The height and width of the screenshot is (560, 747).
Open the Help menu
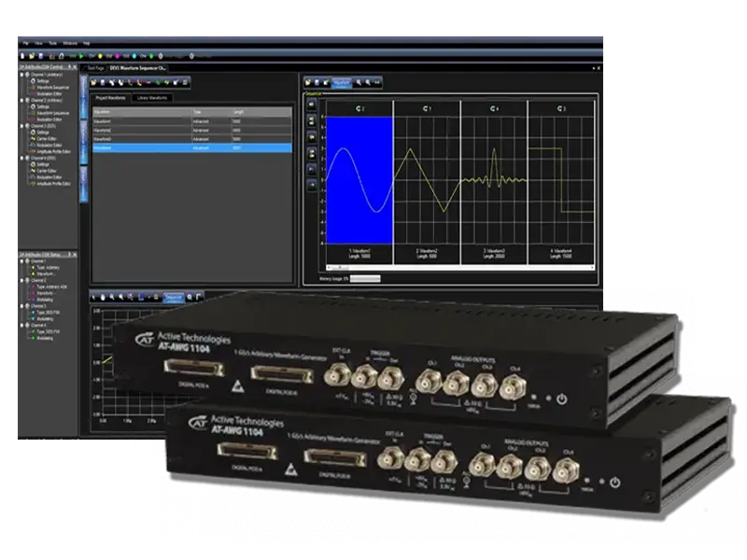coord(87,43)
